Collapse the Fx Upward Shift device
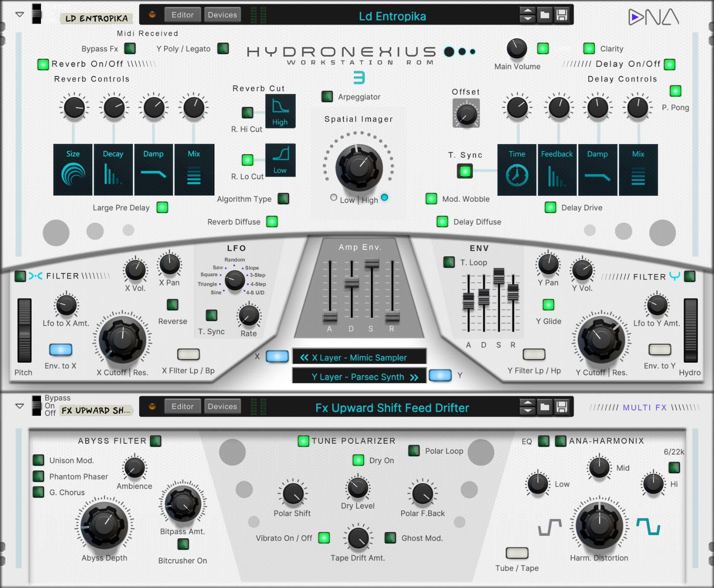Screen dimensions: 714x588 point(20,406)
